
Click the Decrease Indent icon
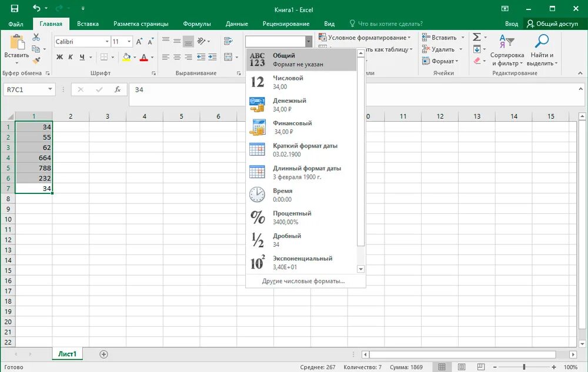pos(201,57)
